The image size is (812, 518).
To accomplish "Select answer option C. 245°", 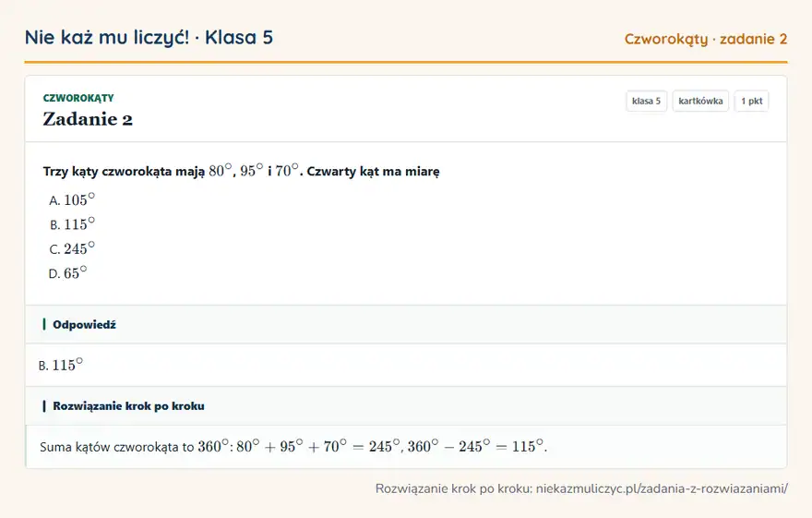I will [x=72, y=248].
